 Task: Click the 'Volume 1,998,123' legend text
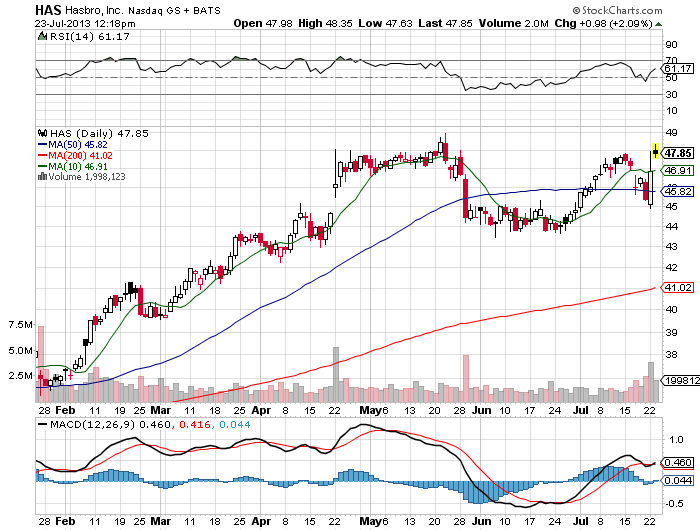(87, 177)
